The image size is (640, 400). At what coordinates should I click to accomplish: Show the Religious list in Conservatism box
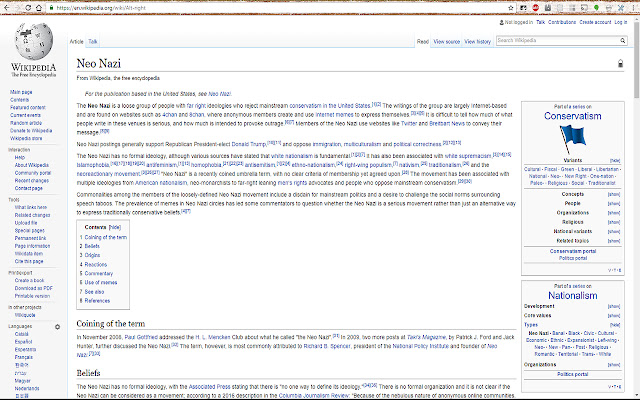tap(614, 222)
